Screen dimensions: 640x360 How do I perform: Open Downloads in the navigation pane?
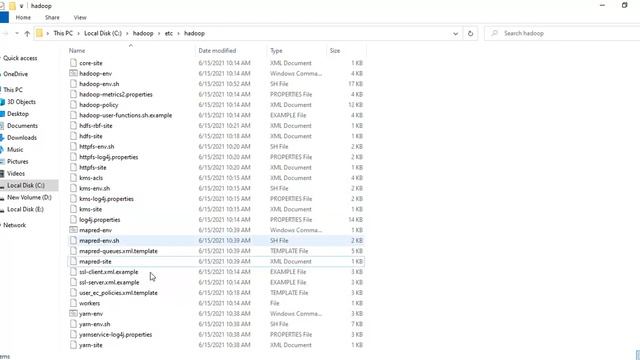tap(22, 138)
